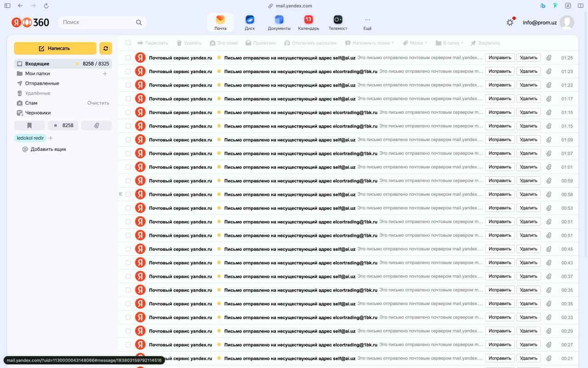Screen dimensions: 588x368
Task: Select the ledokol redir label
Action: click(x=30, y=138)
